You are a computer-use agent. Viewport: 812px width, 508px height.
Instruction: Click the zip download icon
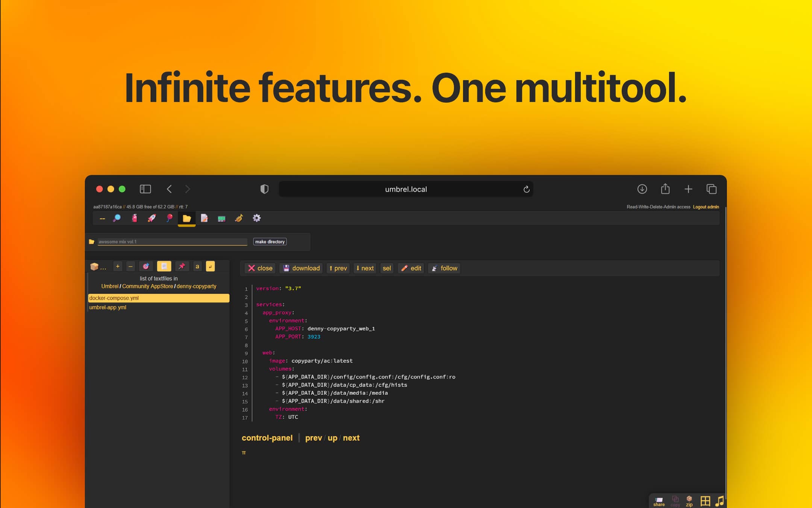689,501
